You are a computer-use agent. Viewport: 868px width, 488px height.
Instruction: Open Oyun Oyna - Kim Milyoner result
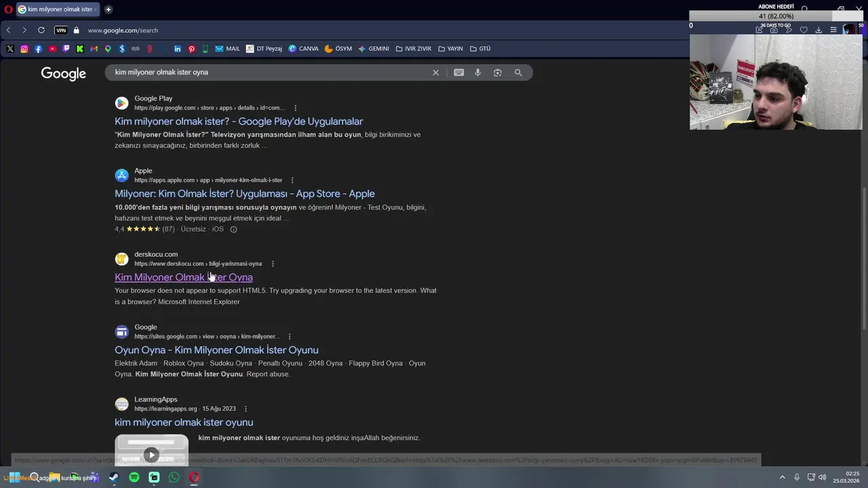click(x=216, y=350)
